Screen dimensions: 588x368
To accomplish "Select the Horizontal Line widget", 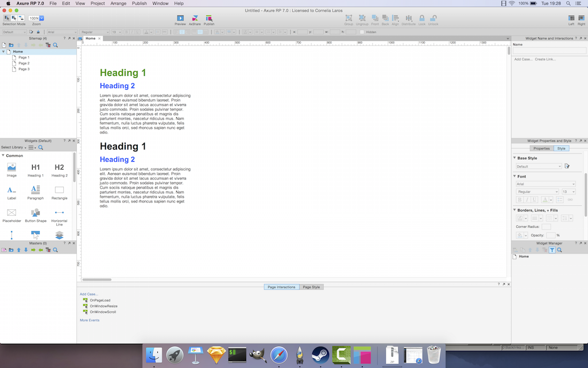I will (59, 217).
